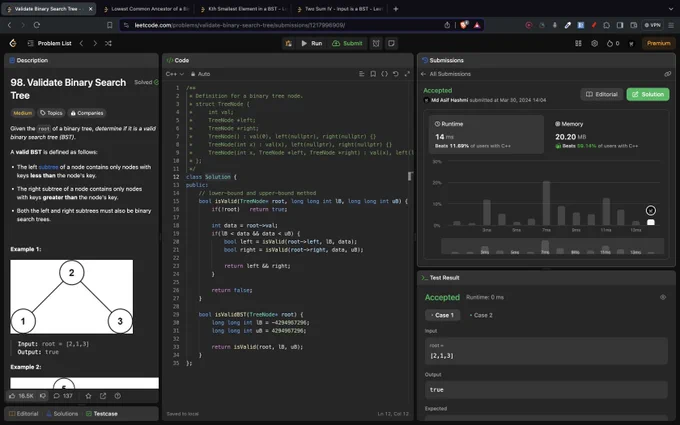This screenshot has width=680, height=425.
Task: Click the Premium button
Action: pos(658,43)
